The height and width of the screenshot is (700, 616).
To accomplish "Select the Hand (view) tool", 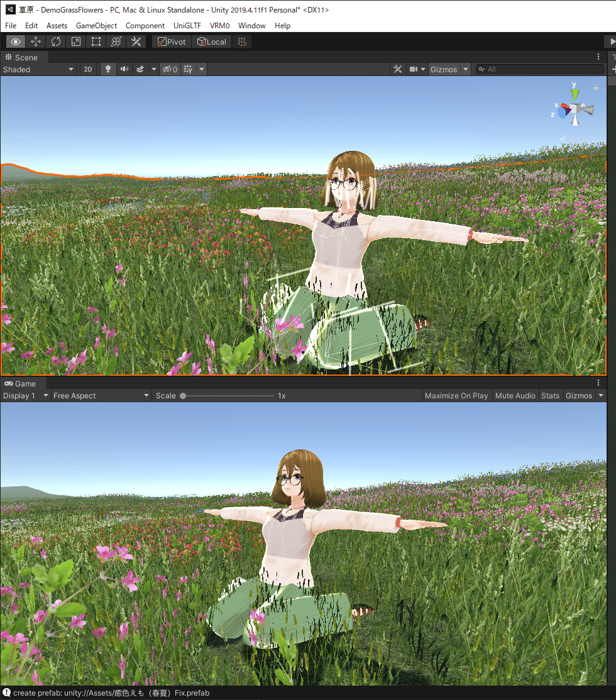I will pos(16,41).
